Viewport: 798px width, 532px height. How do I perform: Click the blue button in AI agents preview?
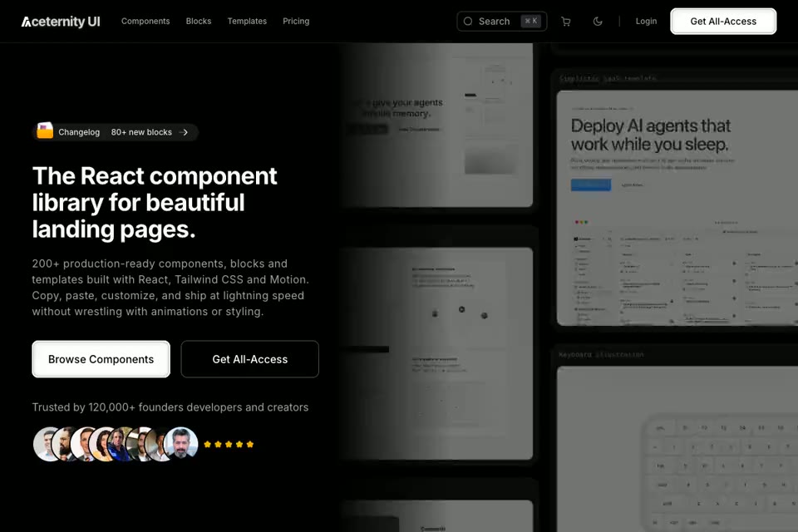point(591,185)
